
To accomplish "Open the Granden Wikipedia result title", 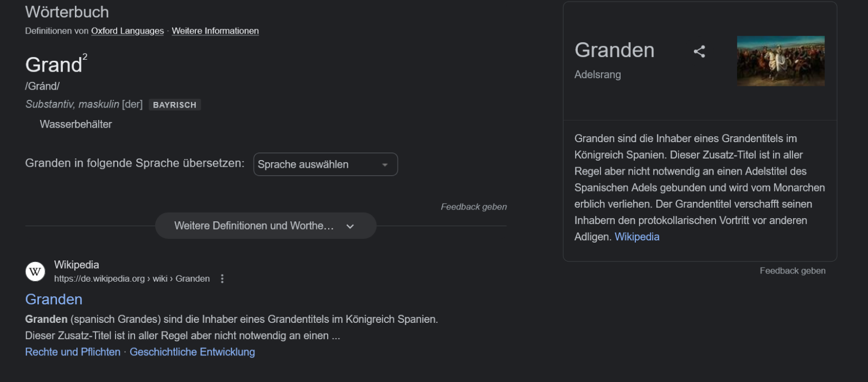I will click(x=54, y=300).
